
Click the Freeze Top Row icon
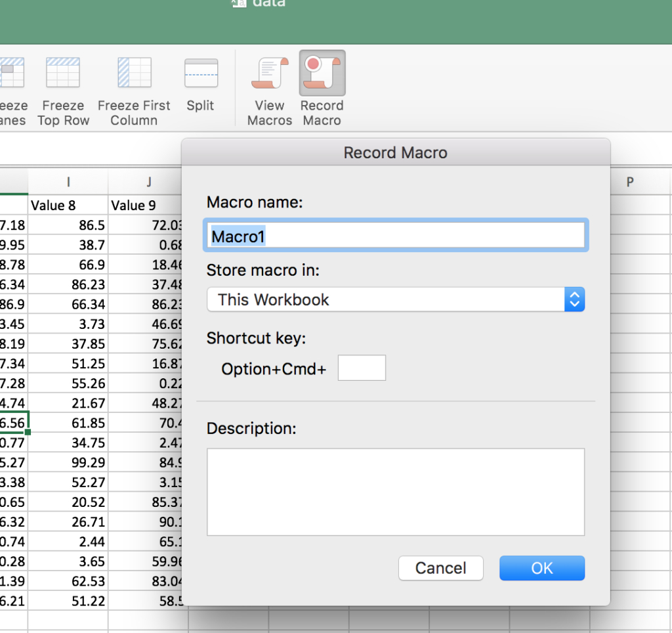(x=63, y=72)
